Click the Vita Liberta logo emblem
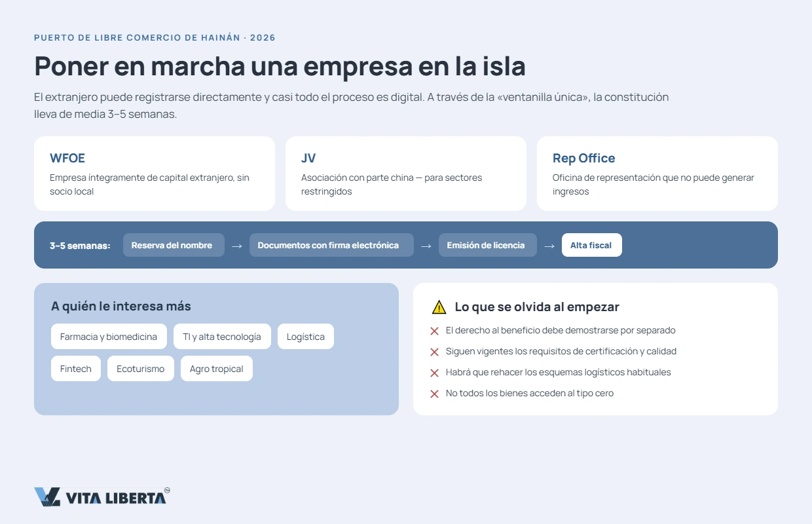 coord(47,497)
